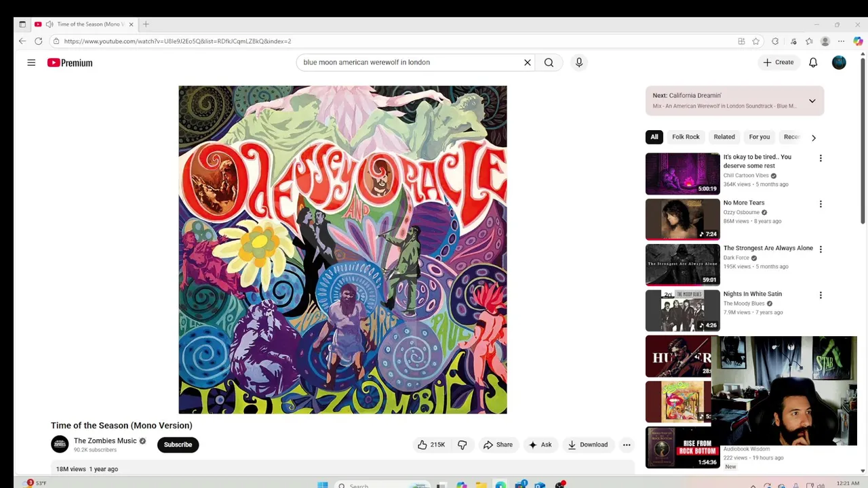Open options for No More Tears video
Image resolution: width=868 pixels, height=488 pixels.
tap(821, 204)
